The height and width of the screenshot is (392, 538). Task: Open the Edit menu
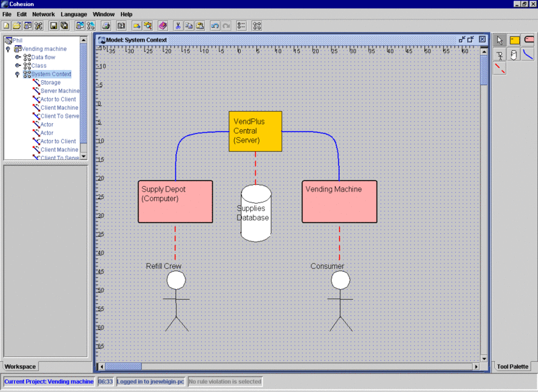(x=22, y=14)
